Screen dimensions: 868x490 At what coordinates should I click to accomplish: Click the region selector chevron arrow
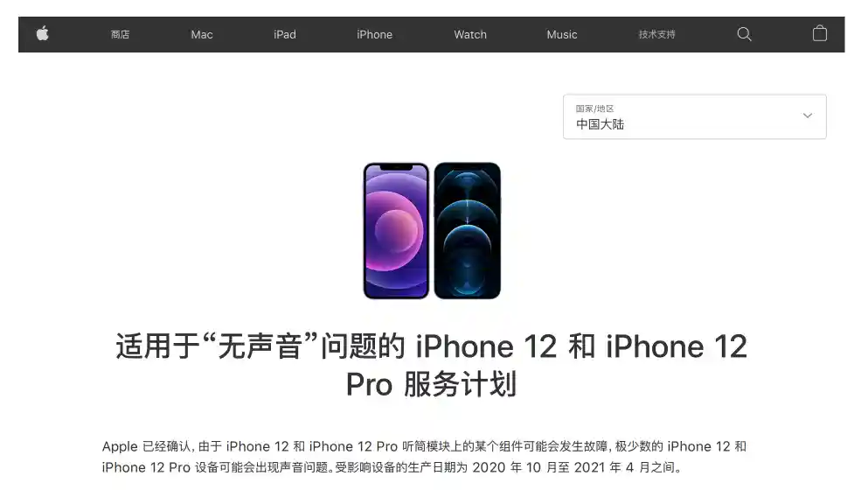coord(808,115)
